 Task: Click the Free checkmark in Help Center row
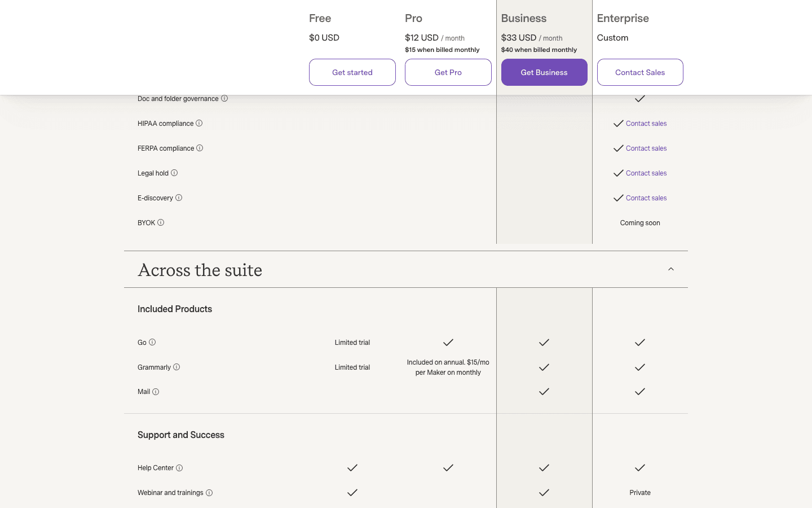352,468
